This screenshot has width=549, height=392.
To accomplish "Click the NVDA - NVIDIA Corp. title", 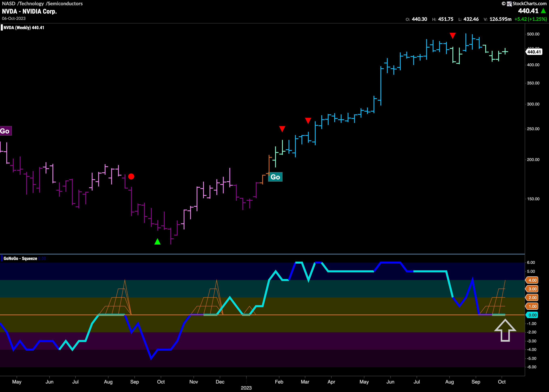I will coord(29,11).
